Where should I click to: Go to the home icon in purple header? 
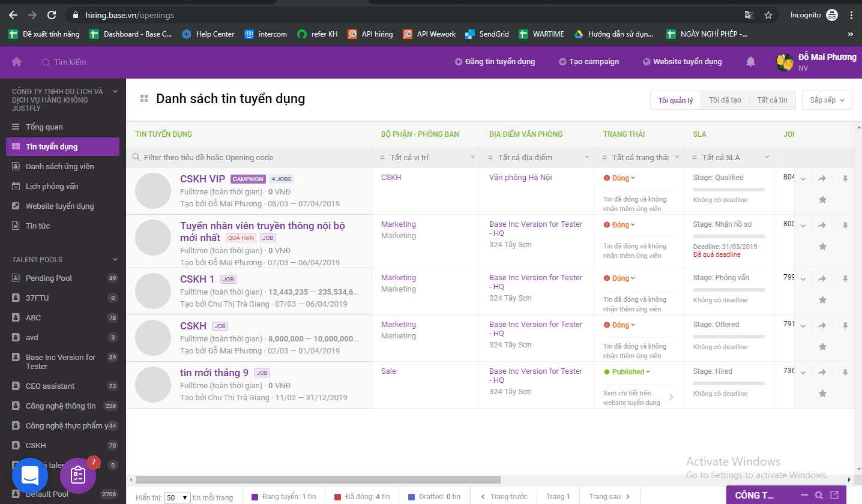[16, 61]
